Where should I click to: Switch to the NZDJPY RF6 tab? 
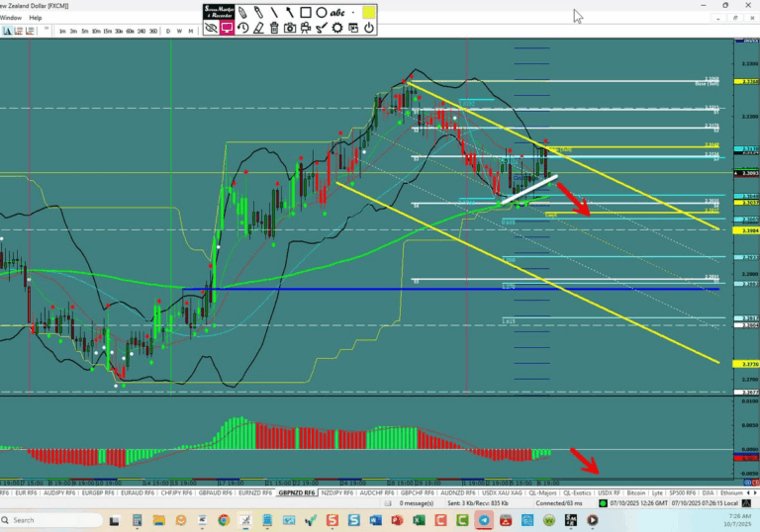[337, 492]
